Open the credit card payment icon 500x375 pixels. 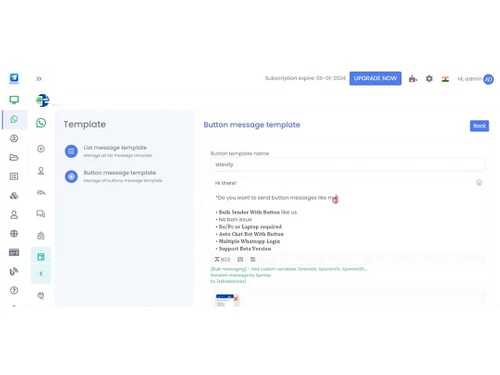pos(14,252)
